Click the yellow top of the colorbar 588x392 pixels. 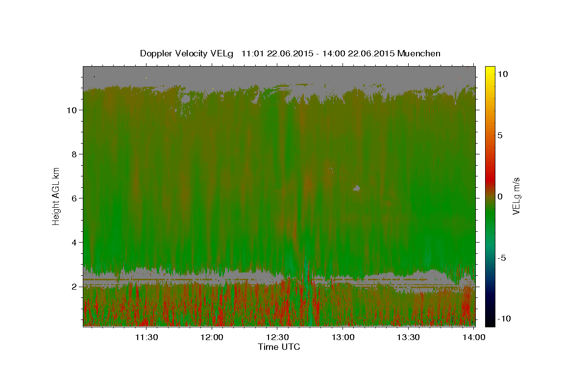[490, 72]
